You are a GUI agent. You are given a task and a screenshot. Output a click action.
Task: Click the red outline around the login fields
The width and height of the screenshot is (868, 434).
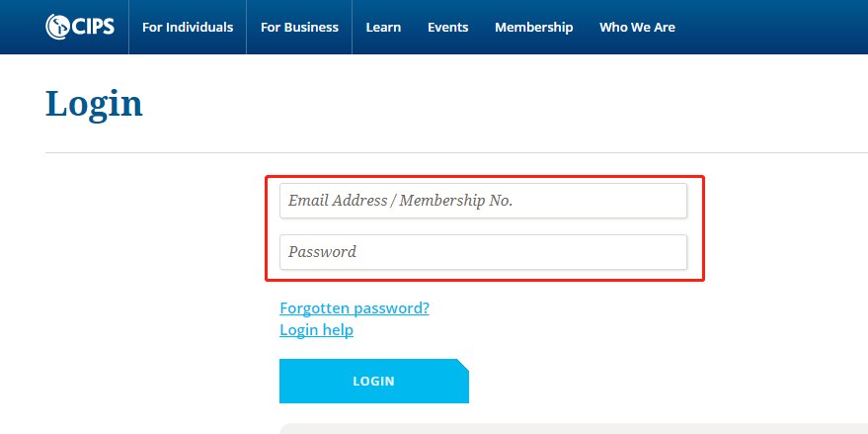703,227
